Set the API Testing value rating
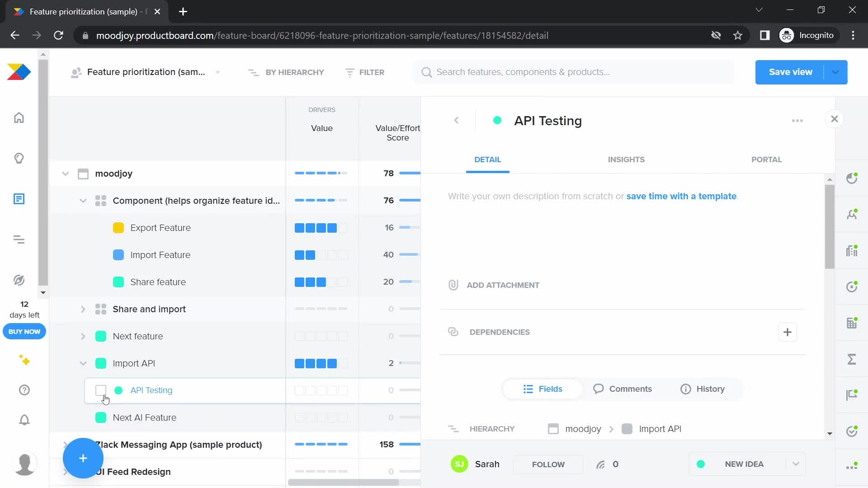The height and width of the screenshot is (488, 868). (321, 390)
